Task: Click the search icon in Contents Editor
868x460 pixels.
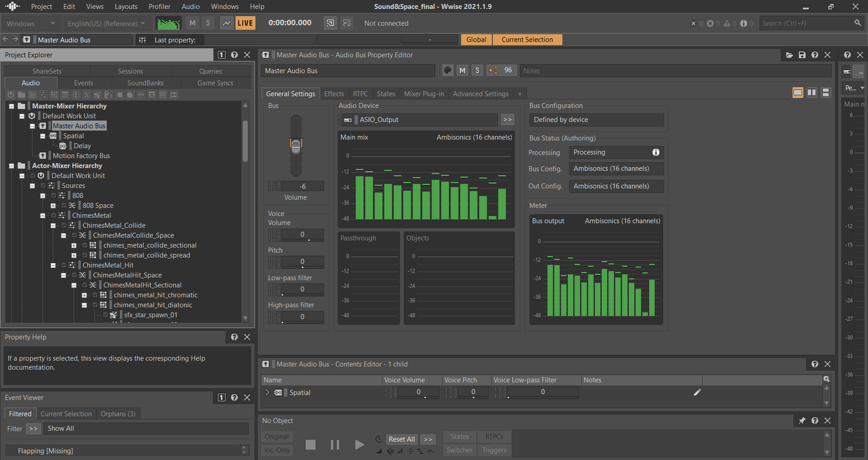Action: [826, 379]
